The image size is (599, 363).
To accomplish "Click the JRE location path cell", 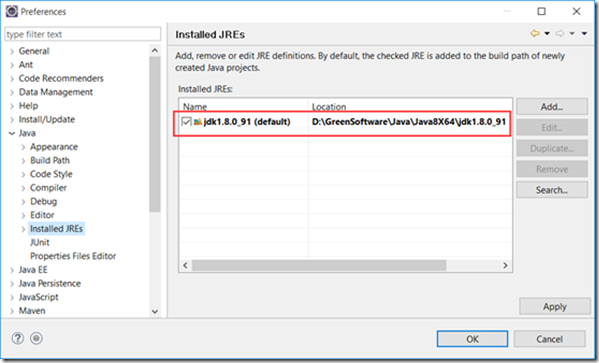I will [409, 122].
